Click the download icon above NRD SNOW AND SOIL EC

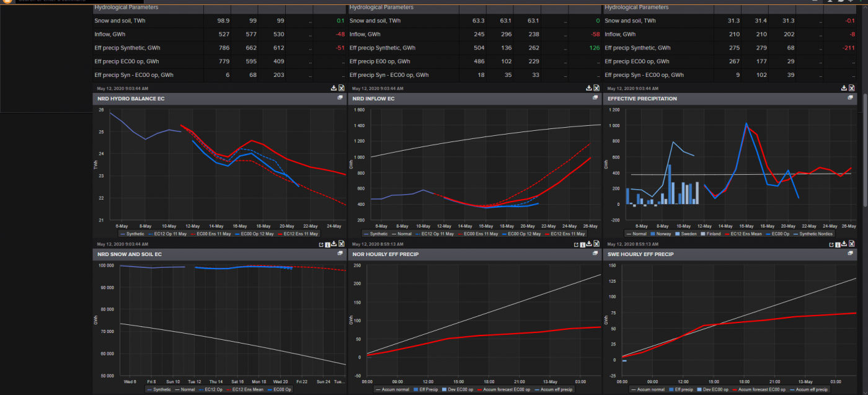click(334, 244)
